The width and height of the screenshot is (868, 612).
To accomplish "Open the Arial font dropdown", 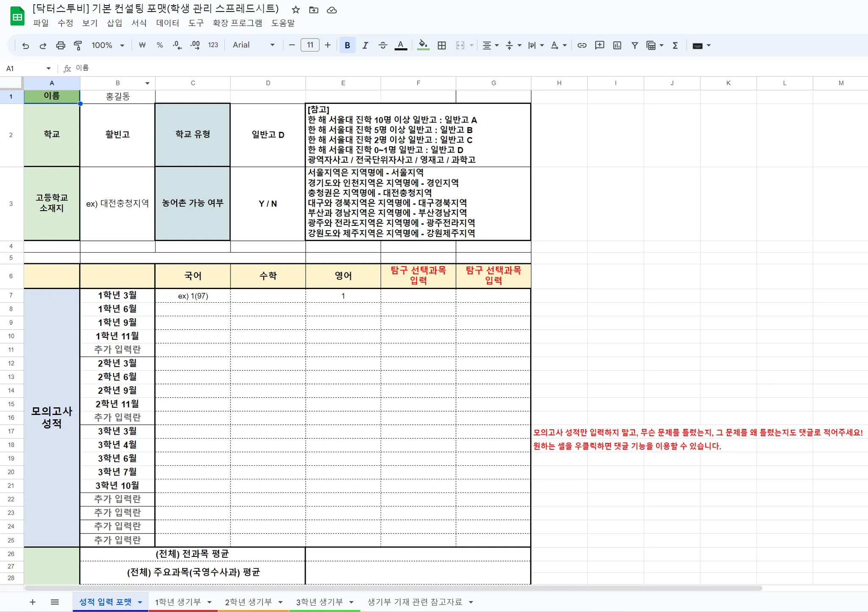I will click(x=253, y=45).
